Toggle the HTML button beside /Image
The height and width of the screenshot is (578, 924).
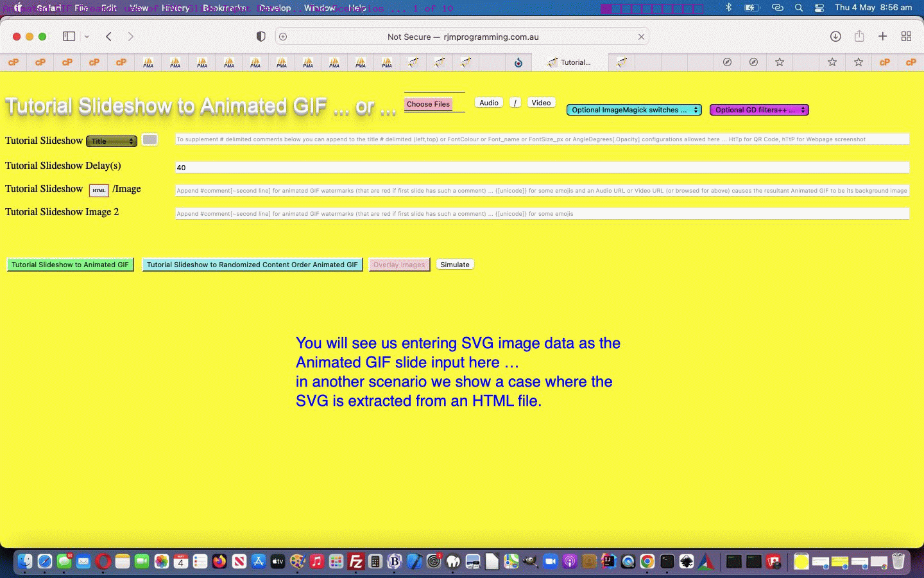99,190
